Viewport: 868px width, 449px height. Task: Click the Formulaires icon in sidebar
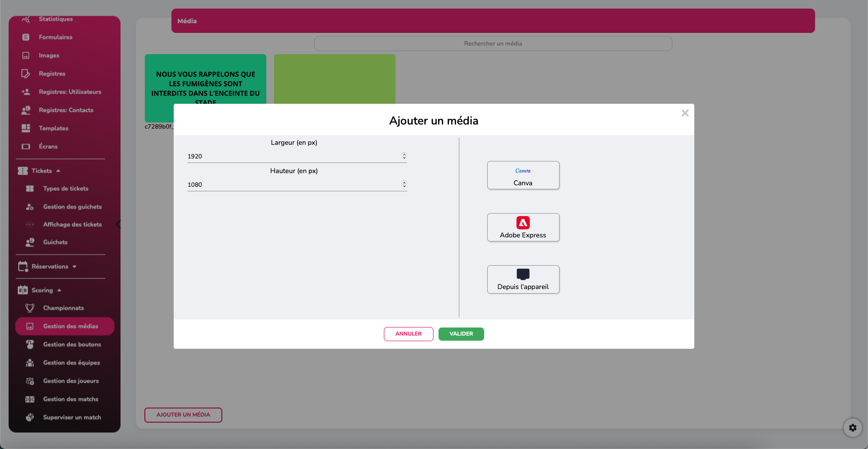click(x=26, y=37)
